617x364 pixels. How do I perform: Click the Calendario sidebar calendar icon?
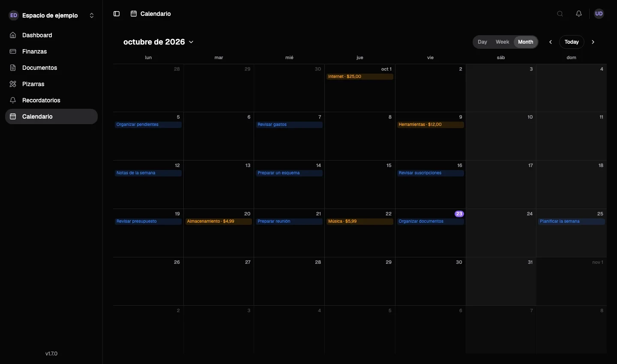tap(13, 116)
